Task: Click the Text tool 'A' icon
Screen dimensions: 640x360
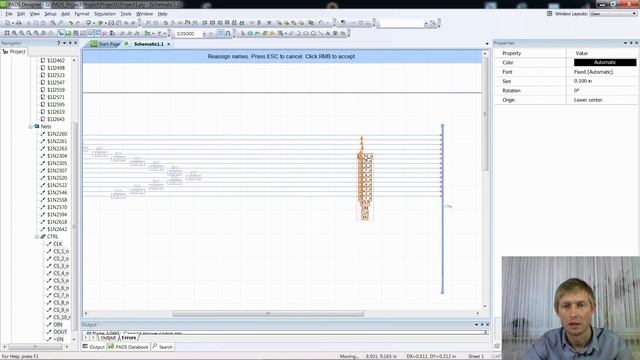Action: click(x=328, y=33)
